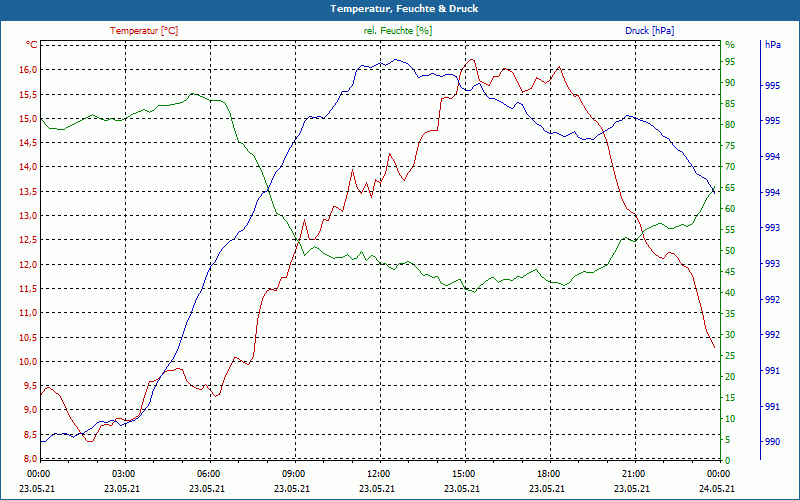Click the '12:00' time axis label

[377, 473]
